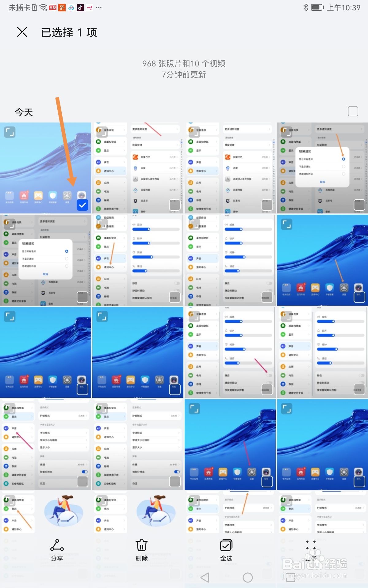Screen dimensions: 368x588
Task: Tap the 已选择 1 项 title
Action: coord(69,32)
